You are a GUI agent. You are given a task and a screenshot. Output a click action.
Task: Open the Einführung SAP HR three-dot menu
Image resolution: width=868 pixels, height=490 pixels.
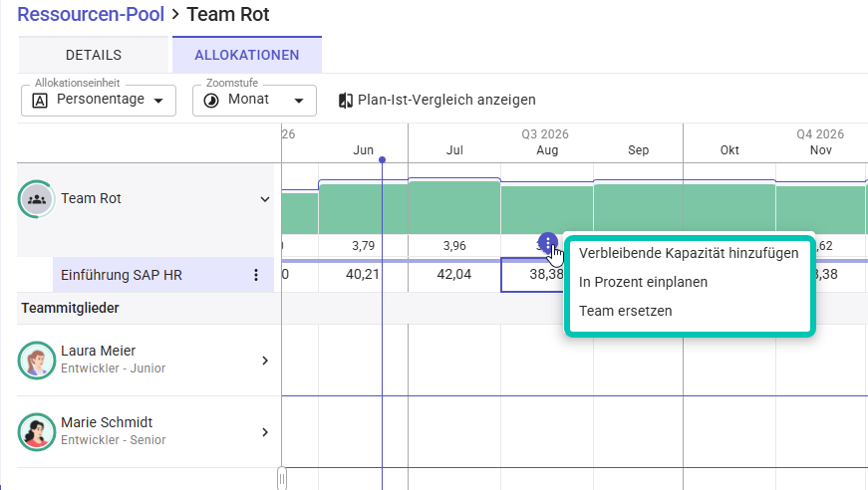point(256,275)
